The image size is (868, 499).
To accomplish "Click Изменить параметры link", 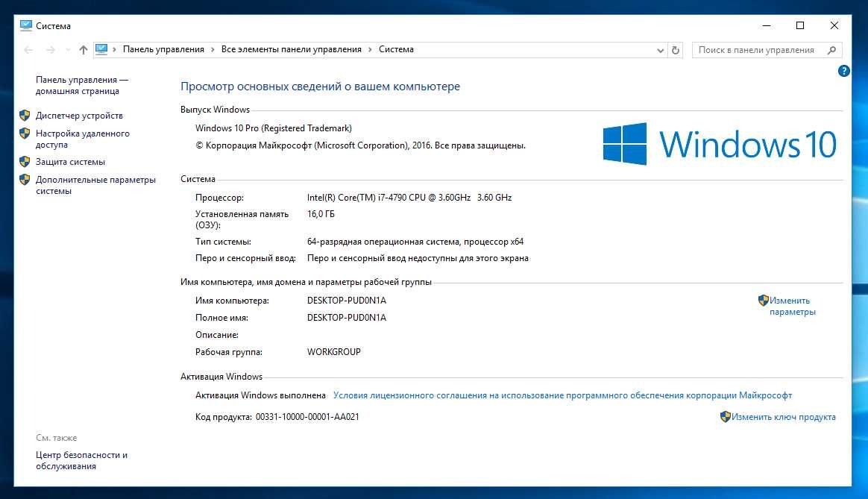I will pos(792,307).
